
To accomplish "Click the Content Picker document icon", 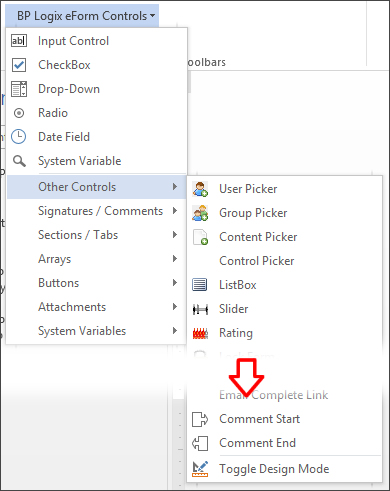I will point(200,237).
